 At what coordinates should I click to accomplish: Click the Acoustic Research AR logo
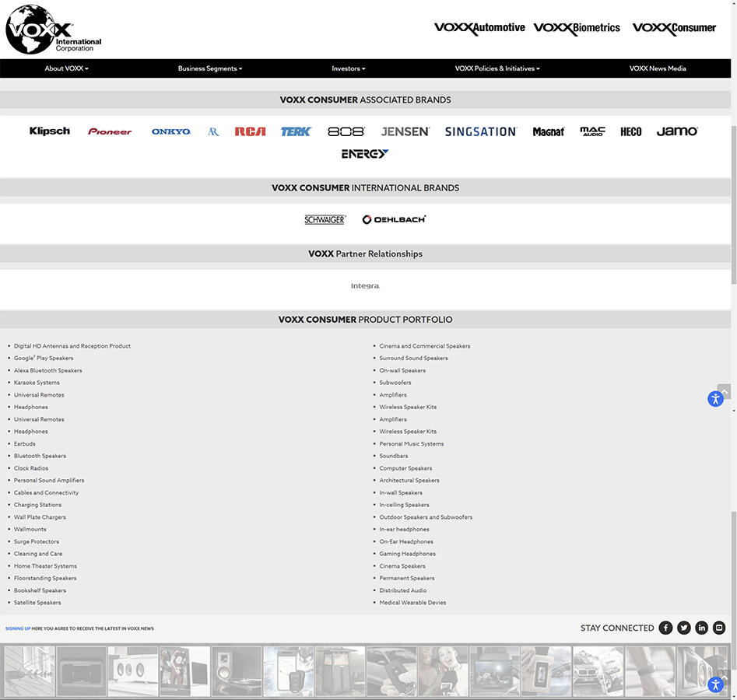click(x=213, y=131)
